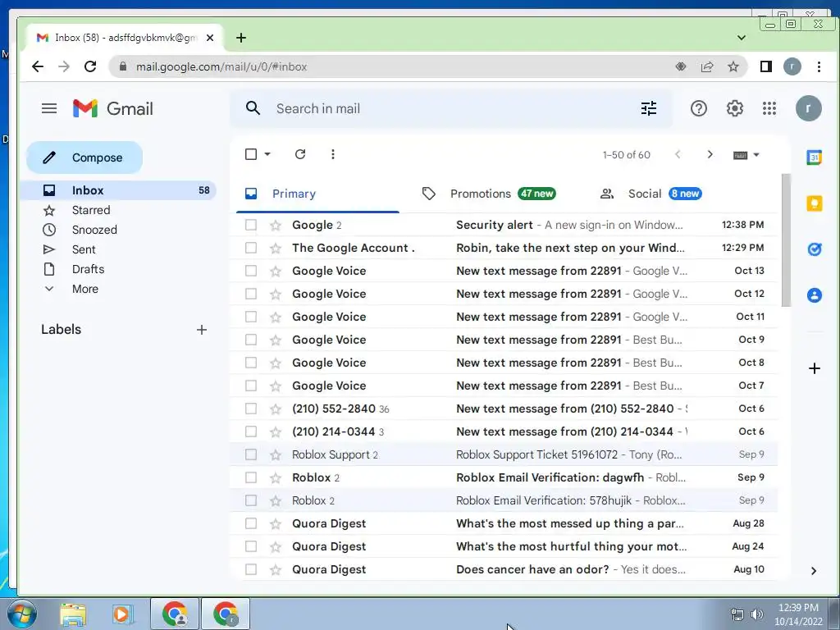This screenshot has height=630, width=840.
Task: Reload the page in Chrome
Action: (90, 66)
